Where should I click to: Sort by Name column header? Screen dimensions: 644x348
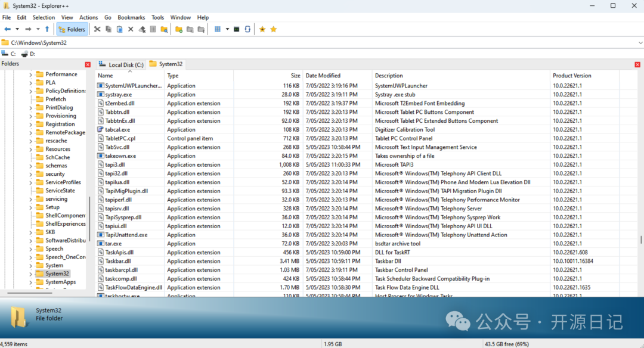130,76
